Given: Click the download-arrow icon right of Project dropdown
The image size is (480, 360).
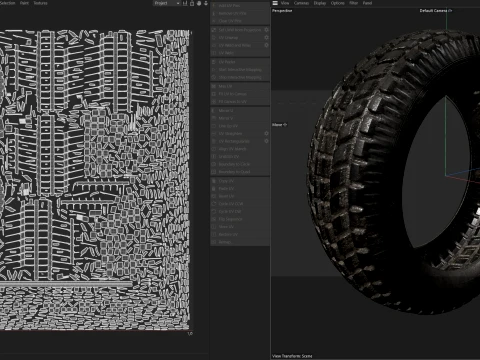Looking at the screenshot, I should (x=206, y=3).
